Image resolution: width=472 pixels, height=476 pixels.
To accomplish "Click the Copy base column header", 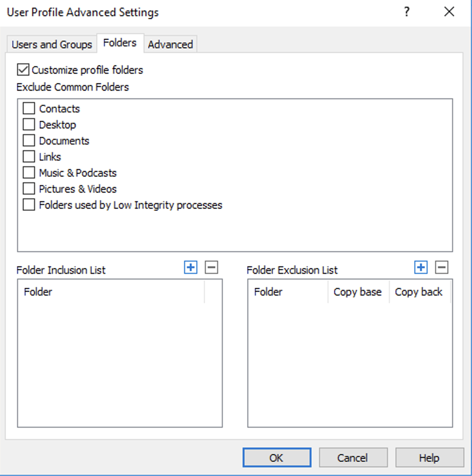I will pos(357,292).
